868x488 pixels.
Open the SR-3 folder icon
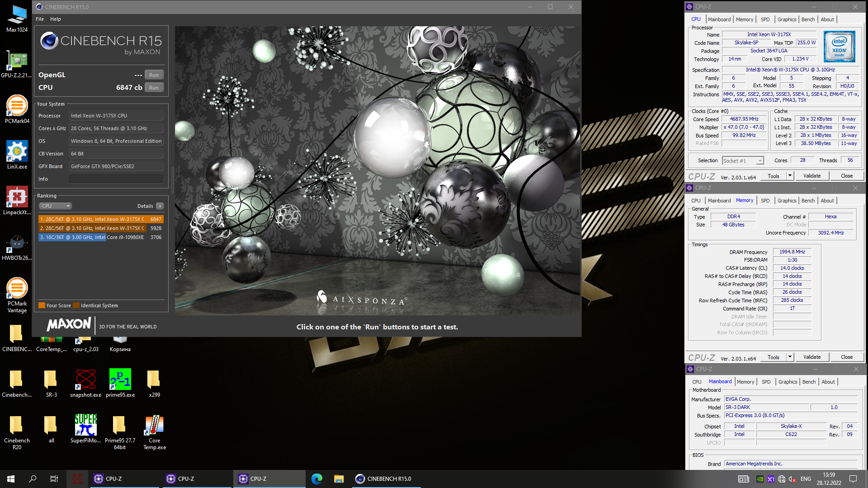click(x=51, y=383)
